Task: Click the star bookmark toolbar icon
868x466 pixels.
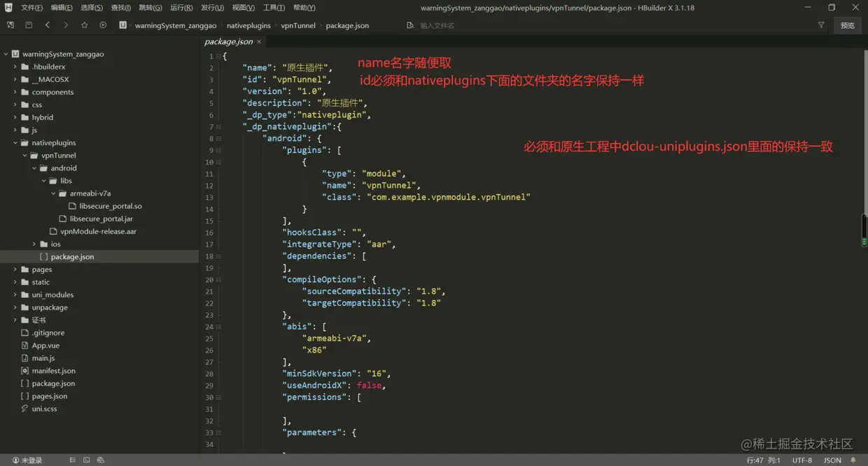Action: tap(85, 25)
